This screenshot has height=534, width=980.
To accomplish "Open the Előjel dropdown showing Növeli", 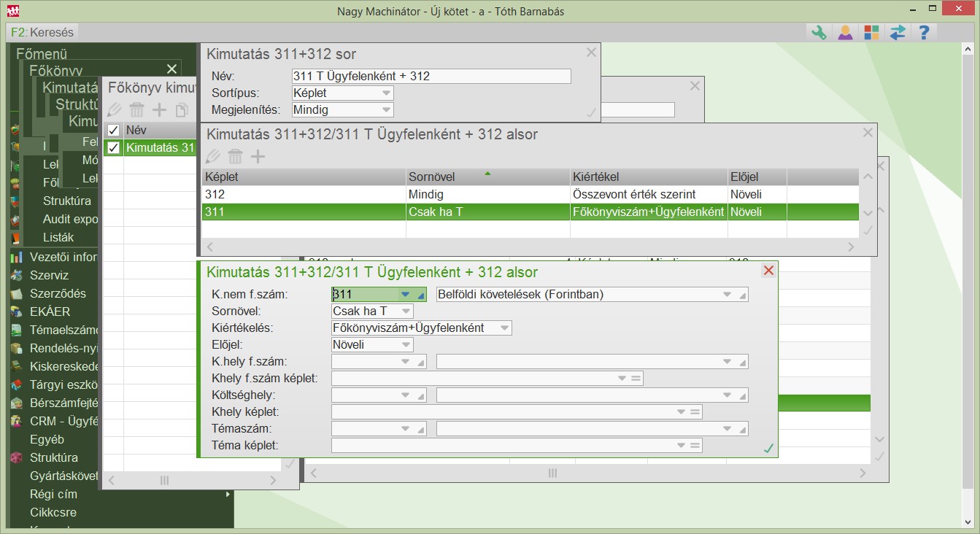I will [x=372, y=344].
